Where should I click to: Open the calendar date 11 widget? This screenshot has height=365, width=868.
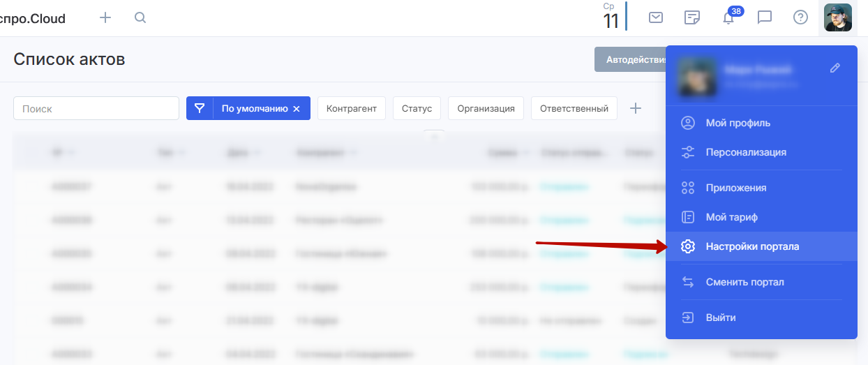tap(611, 17)
